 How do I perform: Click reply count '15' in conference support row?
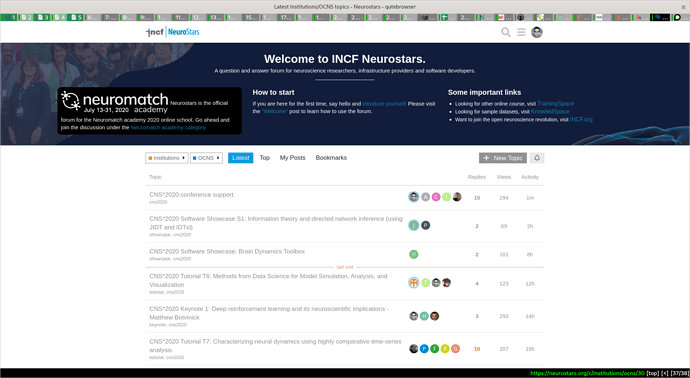(477, 198)
